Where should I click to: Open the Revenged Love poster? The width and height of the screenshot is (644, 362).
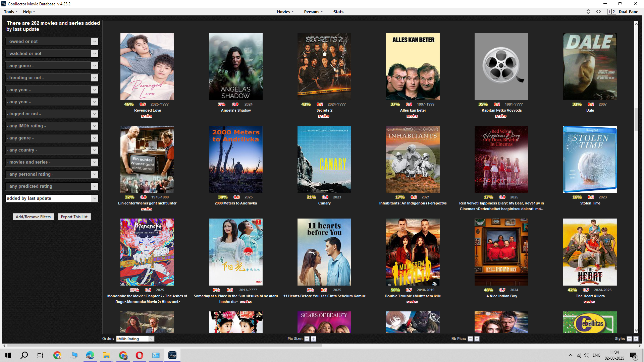[x=147, y=66]
